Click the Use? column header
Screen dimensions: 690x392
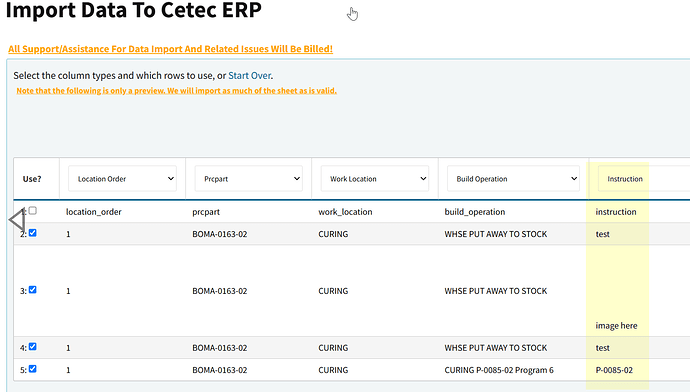tap(32, 179)
